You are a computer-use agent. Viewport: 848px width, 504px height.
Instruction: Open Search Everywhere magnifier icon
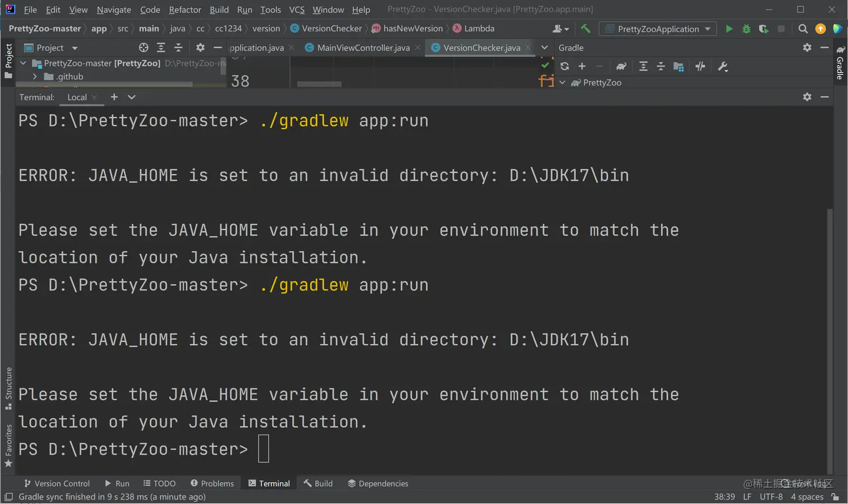[803, 29]
